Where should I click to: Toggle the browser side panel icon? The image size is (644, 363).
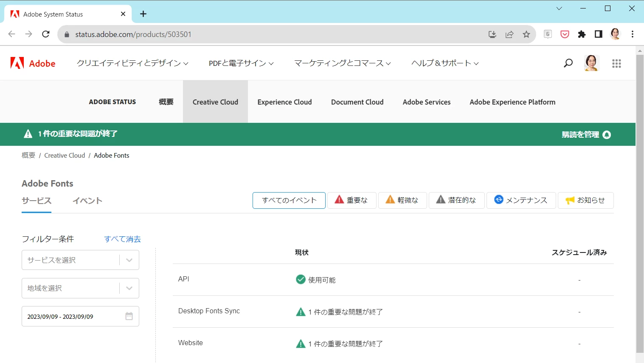tap(599, 34)
